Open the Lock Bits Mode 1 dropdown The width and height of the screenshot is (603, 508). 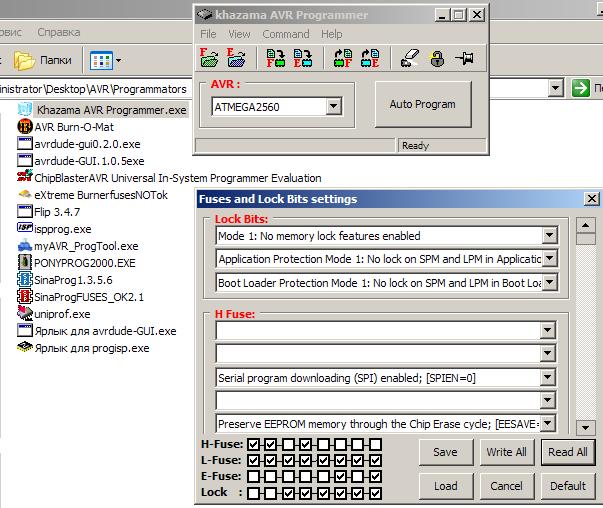tap(550, 235)
